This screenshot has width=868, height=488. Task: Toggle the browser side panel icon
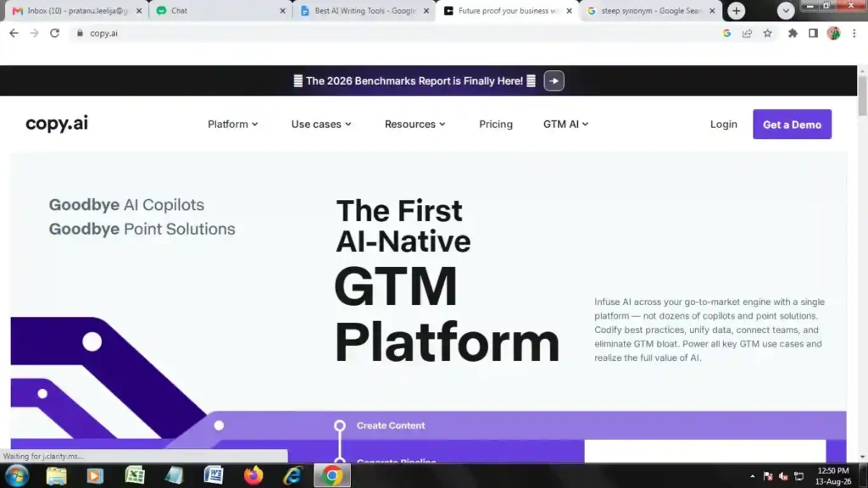point(813,33)
